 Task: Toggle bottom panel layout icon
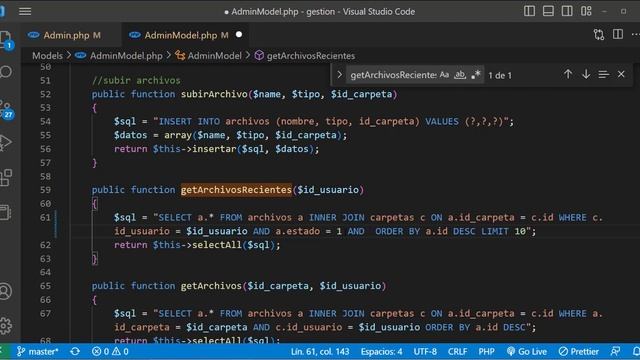pyautogui.click(x=548, y=11)
